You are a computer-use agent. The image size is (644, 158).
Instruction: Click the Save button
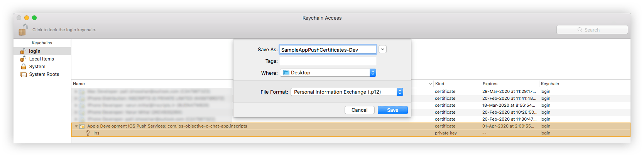click(392, 110)
